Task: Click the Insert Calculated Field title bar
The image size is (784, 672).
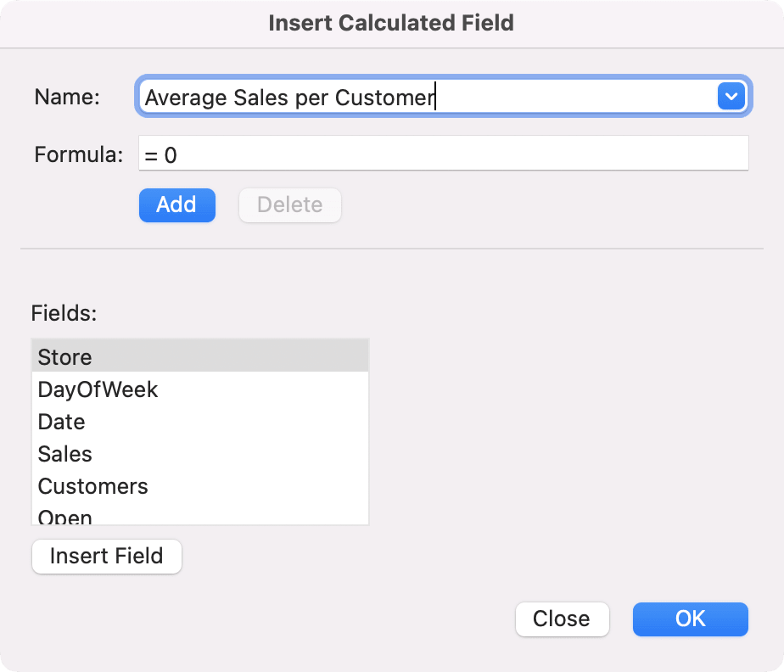Action: click(x=391, y=23)
